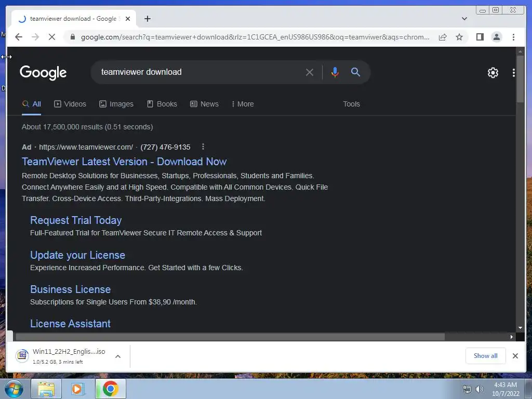The height and width of the screenshot is (399, 532).
Task: Switch to Books results
Action: tap(162, 104)
